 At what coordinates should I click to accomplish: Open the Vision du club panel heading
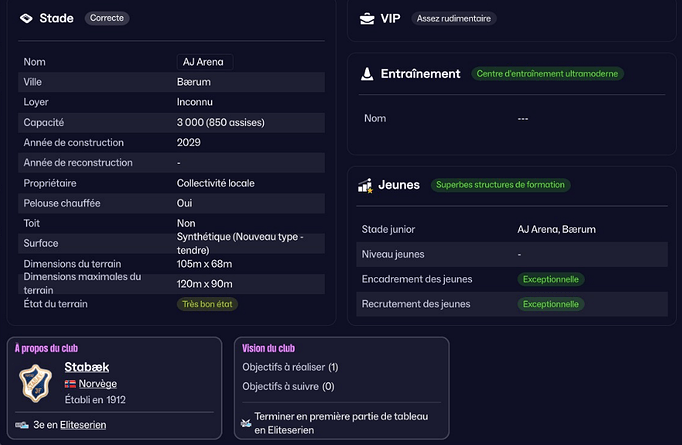coord(268,348)
